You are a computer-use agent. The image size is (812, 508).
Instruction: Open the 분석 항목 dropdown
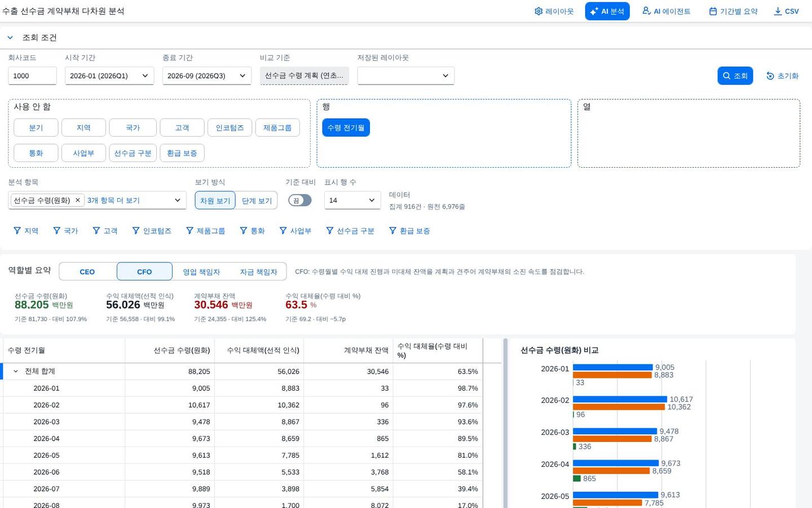[178, 200]
